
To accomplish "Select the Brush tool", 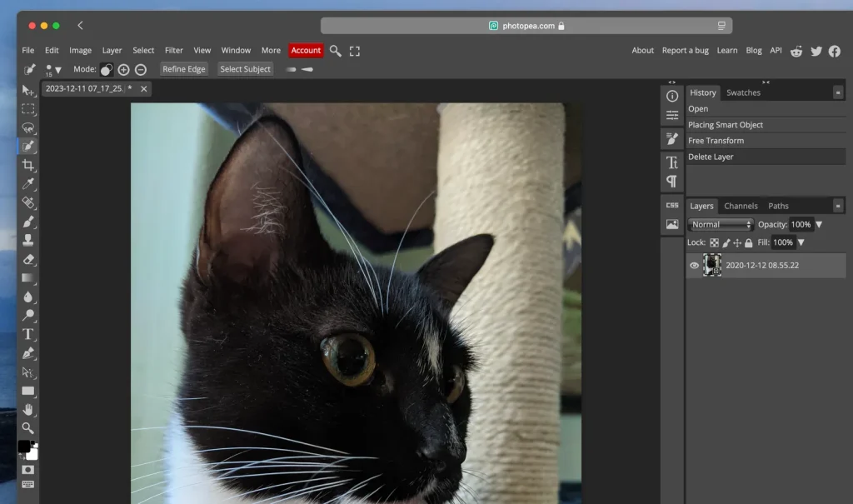I will 27,222.
